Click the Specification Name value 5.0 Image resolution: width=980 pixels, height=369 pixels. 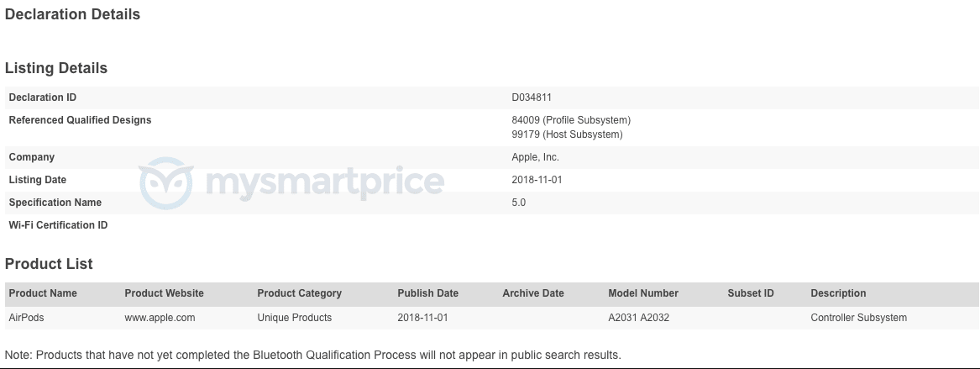[x=519, y=203]
